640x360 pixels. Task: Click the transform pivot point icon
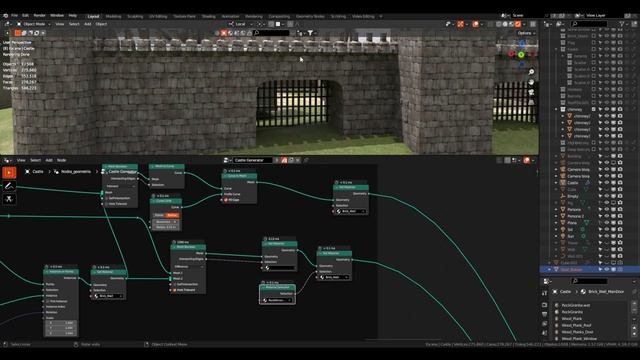pyautogui.click(x=260, y=24)
